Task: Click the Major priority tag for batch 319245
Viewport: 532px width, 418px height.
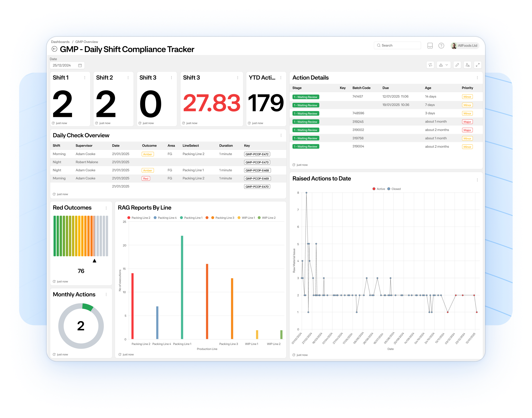Action: (467, 122)
